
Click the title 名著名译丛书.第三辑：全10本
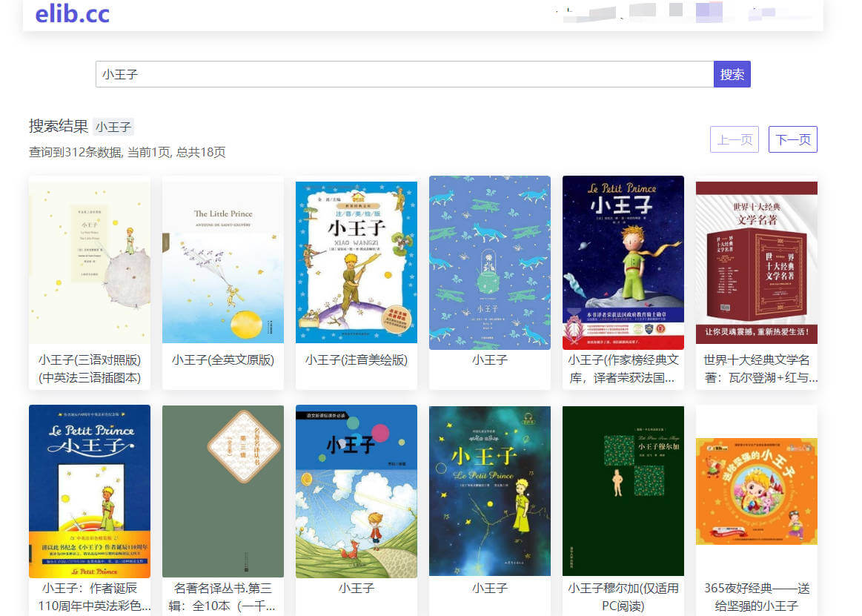coord(223,597)
